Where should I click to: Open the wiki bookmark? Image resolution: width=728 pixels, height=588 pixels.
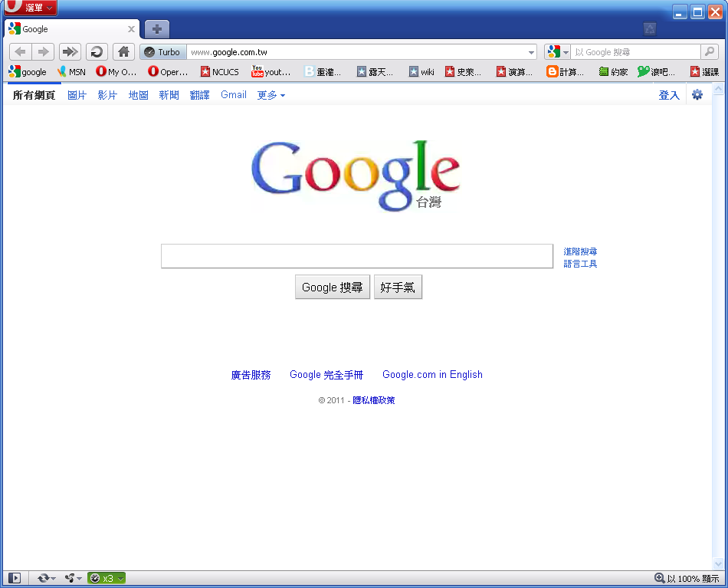pyautogui.click(x=421, y=71)
